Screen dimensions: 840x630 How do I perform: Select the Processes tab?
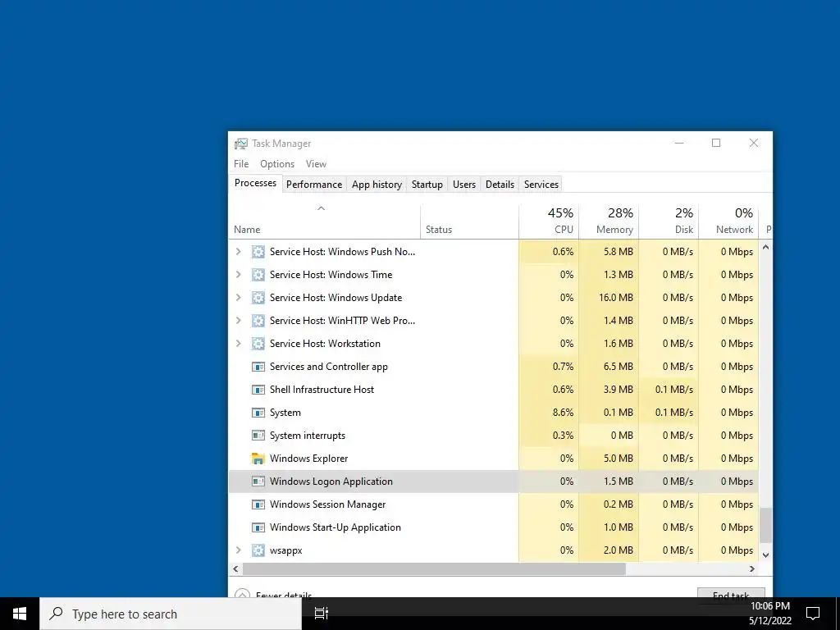(x=256, y=183)
